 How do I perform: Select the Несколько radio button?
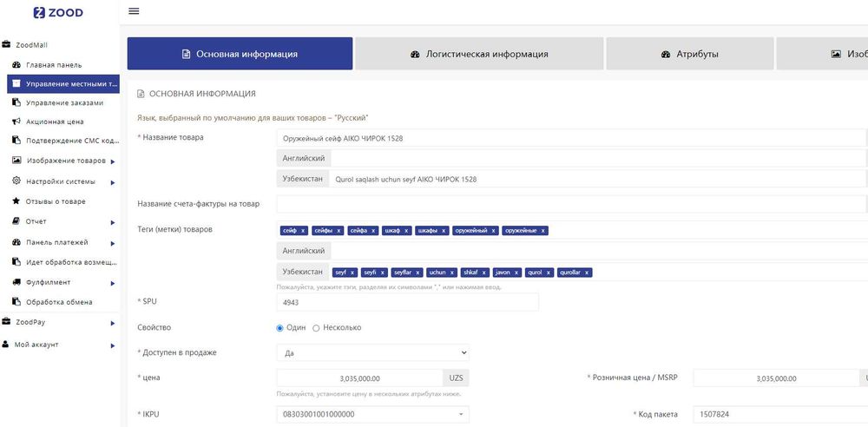coord(316,328)
